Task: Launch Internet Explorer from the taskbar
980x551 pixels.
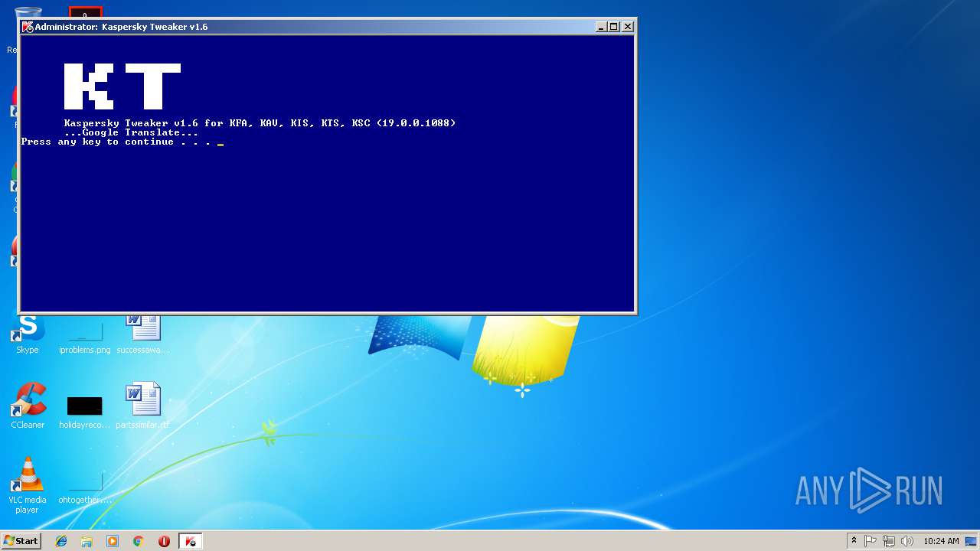Action: (x=61, y=541)
